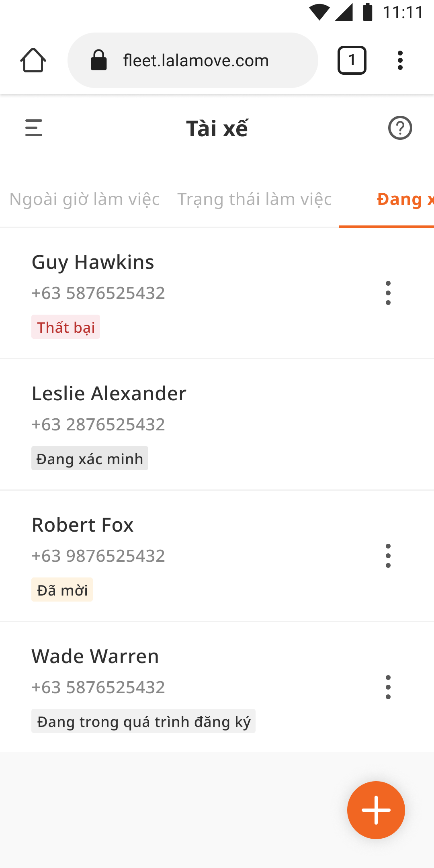This screenshot has height=868, width=434.
Task: Tap the orange add driver button
Action: click(x=376, y=810)
